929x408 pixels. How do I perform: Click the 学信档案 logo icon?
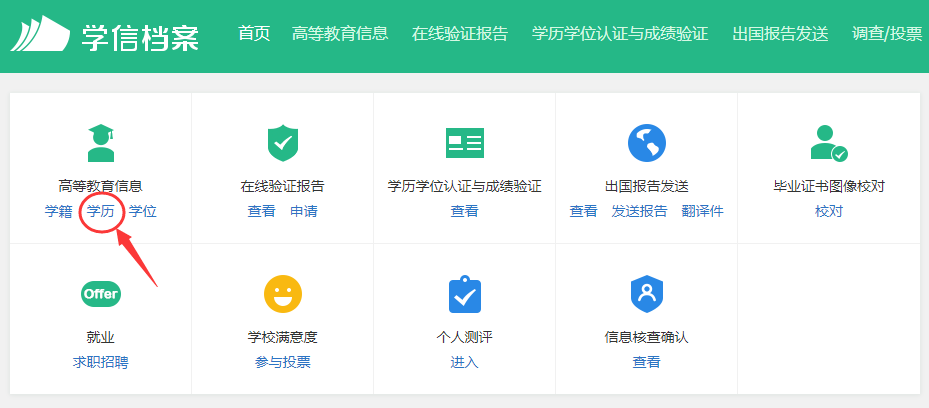pyautogui.click(x=40, y=34)
